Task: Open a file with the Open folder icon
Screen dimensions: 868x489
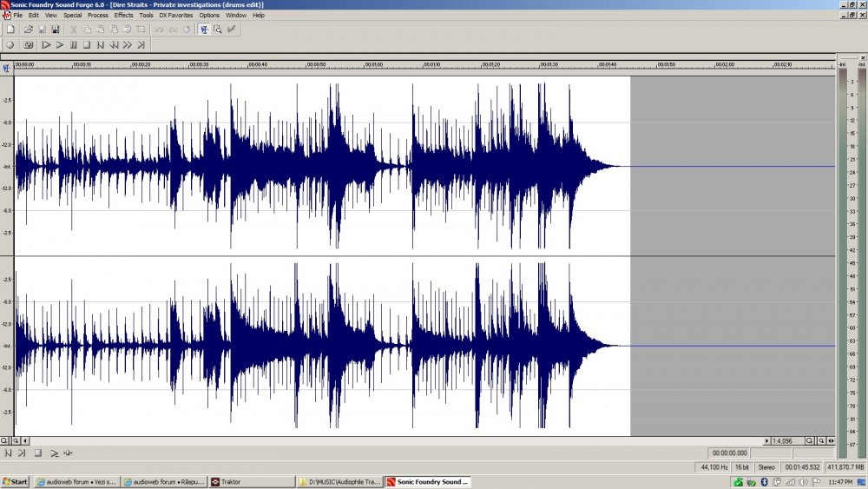Action: pyautogui.click(x=29, y=30)
